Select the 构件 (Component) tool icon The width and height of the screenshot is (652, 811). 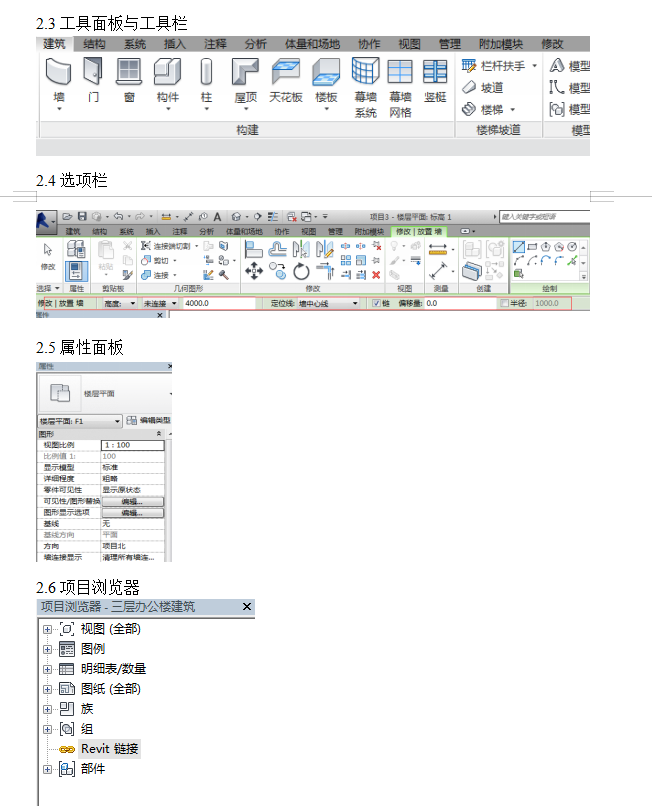[168, 71]
